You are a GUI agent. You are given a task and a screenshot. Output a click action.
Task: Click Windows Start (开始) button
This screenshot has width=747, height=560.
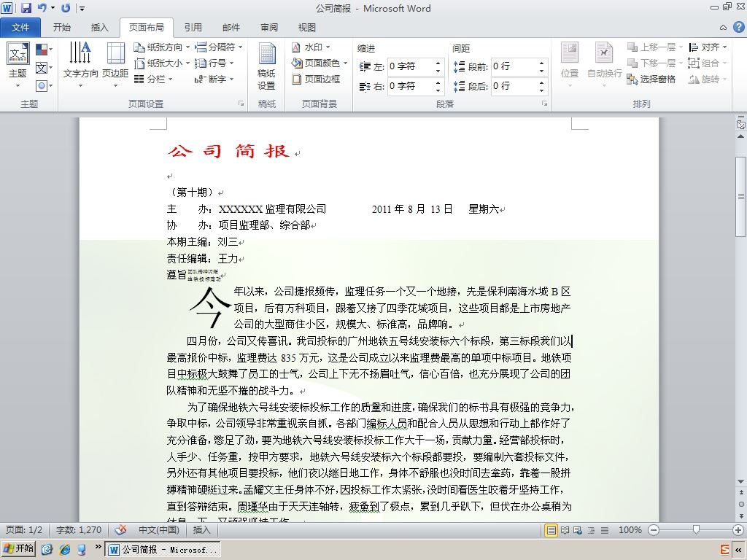18,549
